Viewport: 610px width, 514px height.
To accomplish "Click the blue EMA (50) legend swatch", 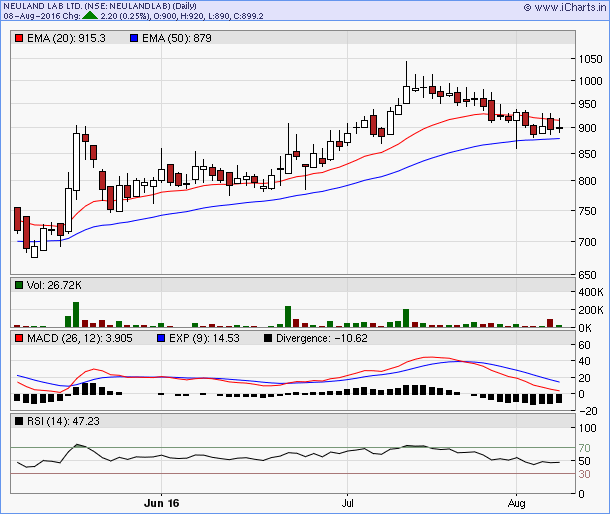I will tap(134, 39).
